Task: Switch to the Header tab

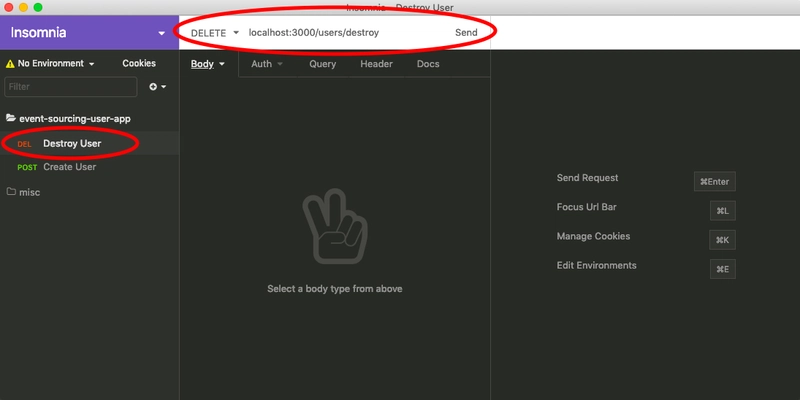Action: (377, 64)
